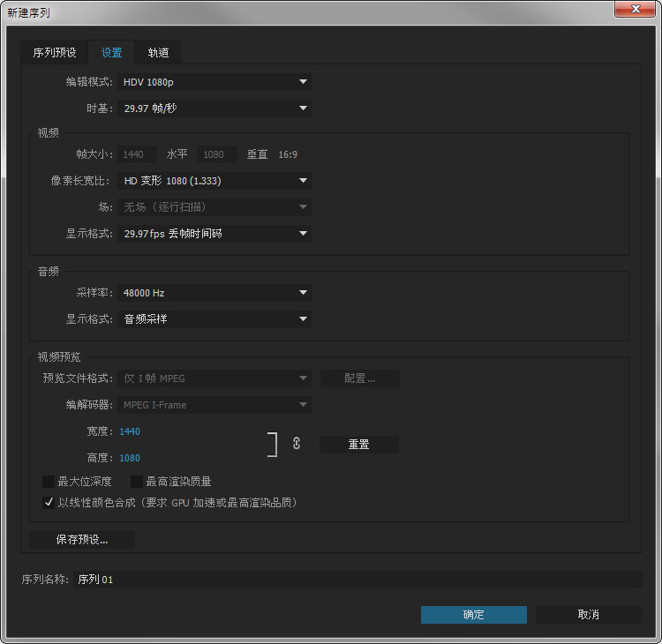Open the 采样率 48000 Hz dropdown
The width and height of the screenshot is (662, 644).
[214, 293]
